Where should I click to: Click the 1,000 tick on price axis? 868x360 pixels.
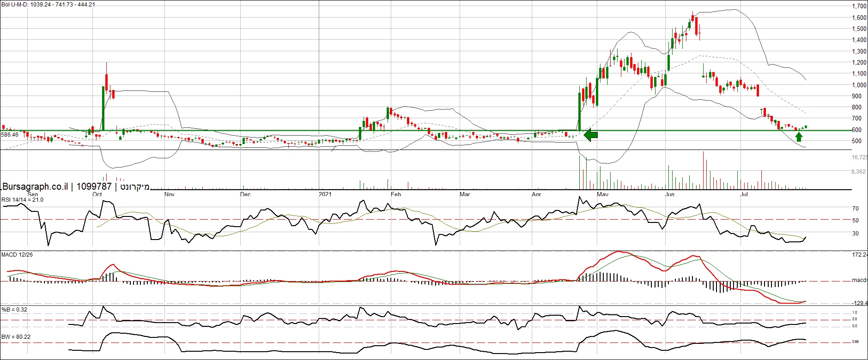pos(859,85)
